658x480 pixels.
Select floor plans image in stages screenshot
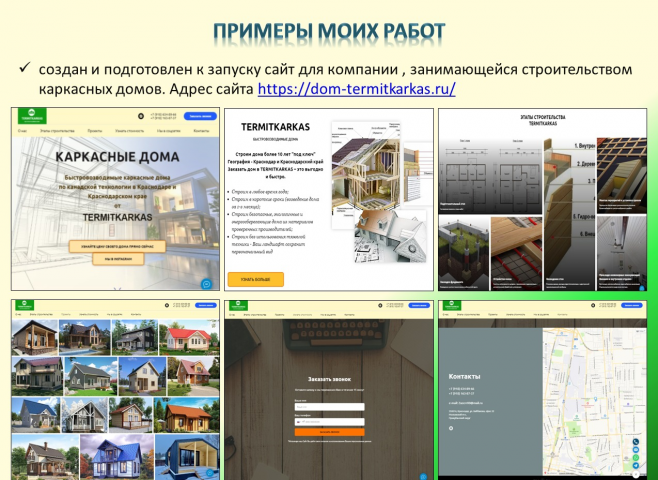[x=490, y=176]
